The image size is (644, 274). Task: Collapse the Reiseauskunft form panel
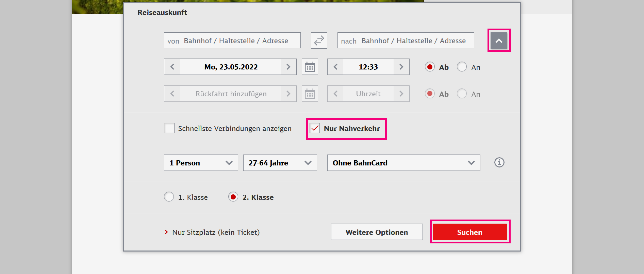point(499,41)
